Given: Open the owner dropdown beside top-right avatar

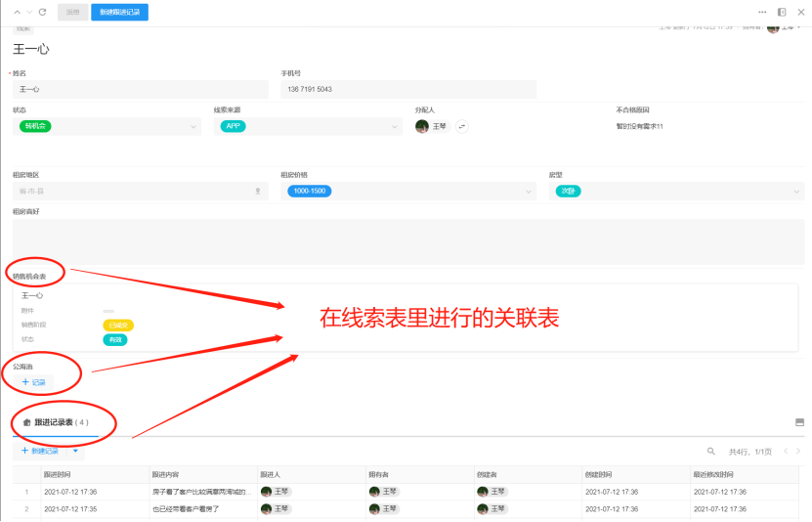Looking at the screenshot, I should tap(799, 27).
